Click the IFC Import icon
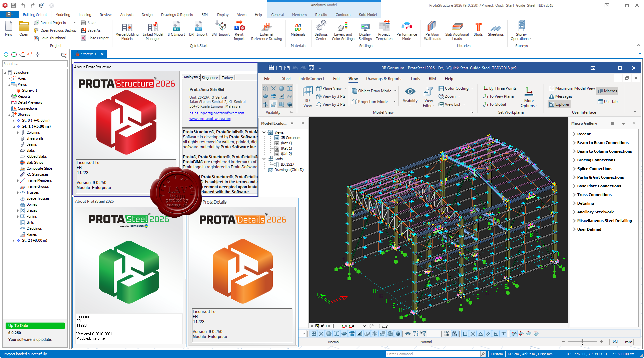Viewport: 644px width, 358px height. click(x=176, y=29)
